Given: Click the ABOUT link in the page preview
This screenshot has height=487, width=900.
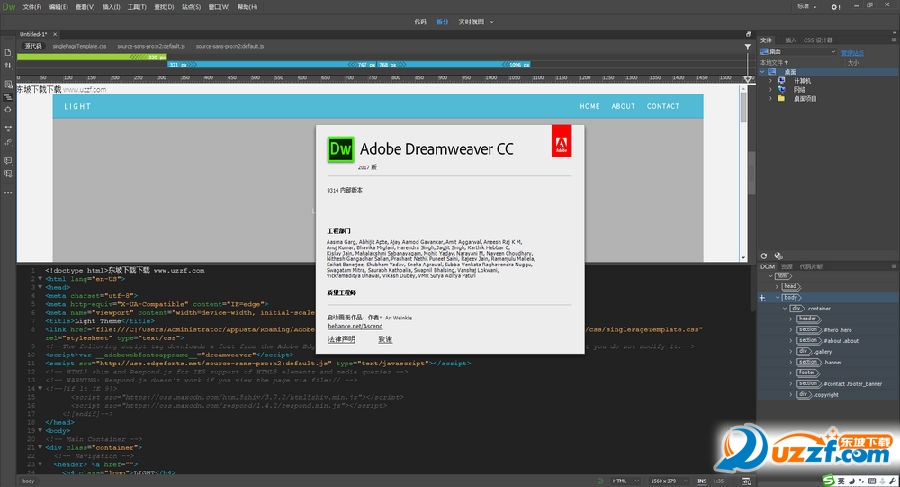Looking at the screenshot, I should [623, 106].
